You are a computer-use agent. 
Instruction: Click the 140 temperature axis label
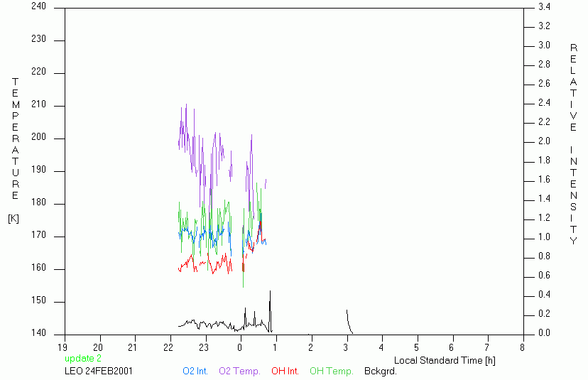[38, 332]
